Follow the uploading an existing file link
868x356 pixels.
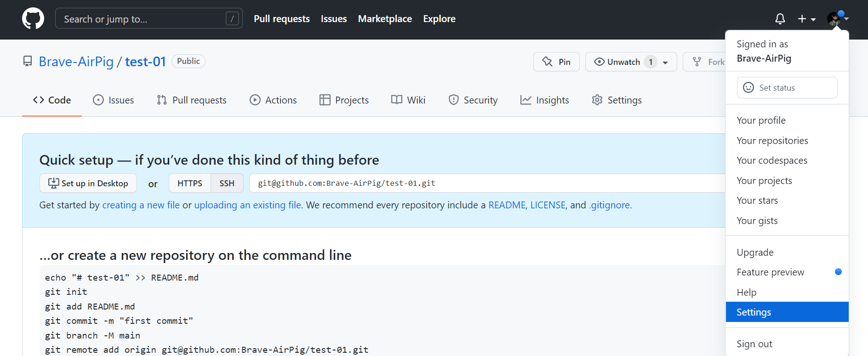click(x=247, y=205)
